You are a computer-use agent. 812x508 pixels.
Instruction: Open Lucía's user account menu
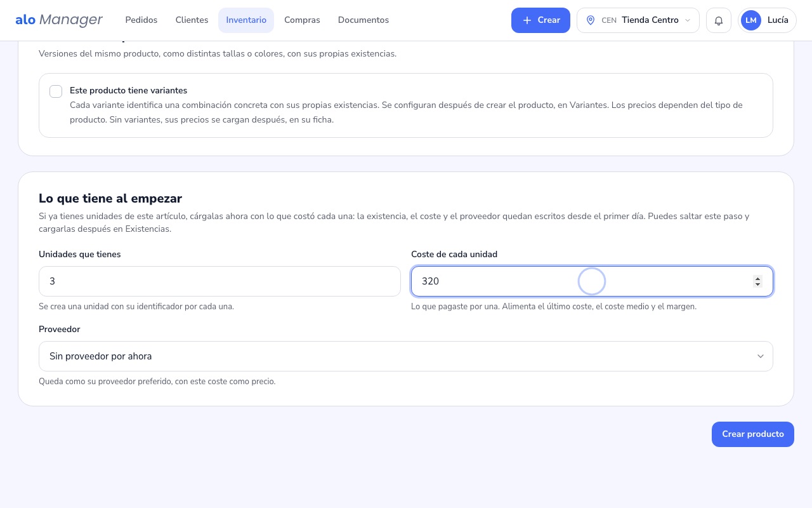(x=767, y=20)
